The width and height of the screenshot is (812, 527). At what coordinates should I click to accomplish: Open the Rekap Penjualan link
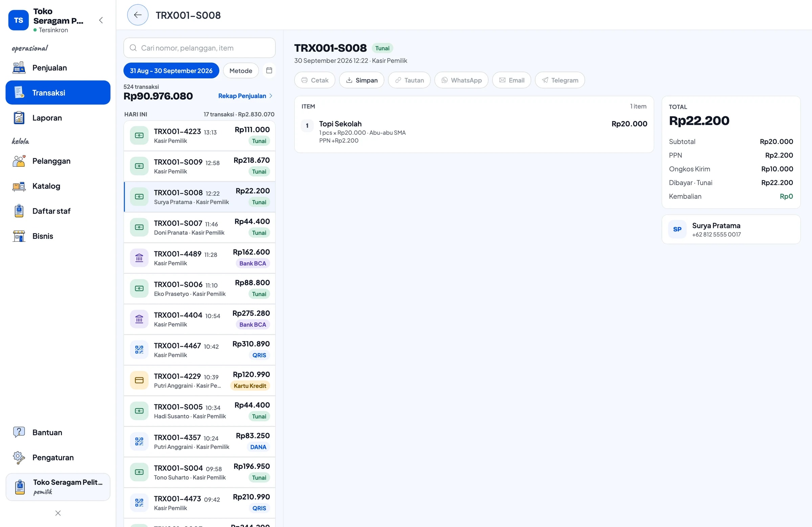tap(245, 96)
